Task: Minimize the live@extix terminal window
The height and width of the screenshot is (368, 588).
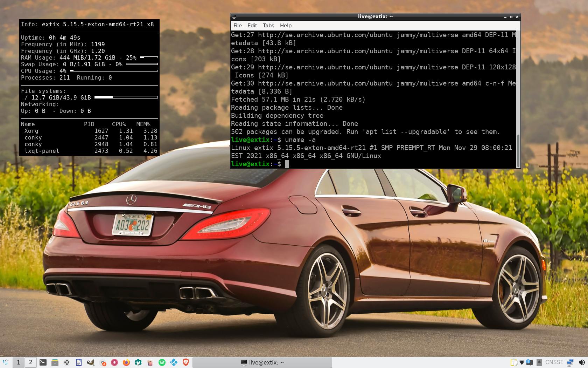Action: 505,17
